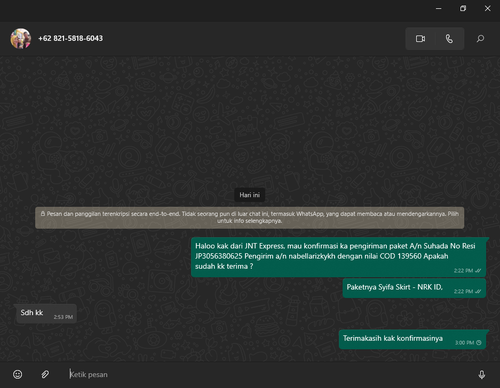Restore down the WhatsApp window
Image resolution: width=500 pixels, height=388 pixels.
(463, 8)
